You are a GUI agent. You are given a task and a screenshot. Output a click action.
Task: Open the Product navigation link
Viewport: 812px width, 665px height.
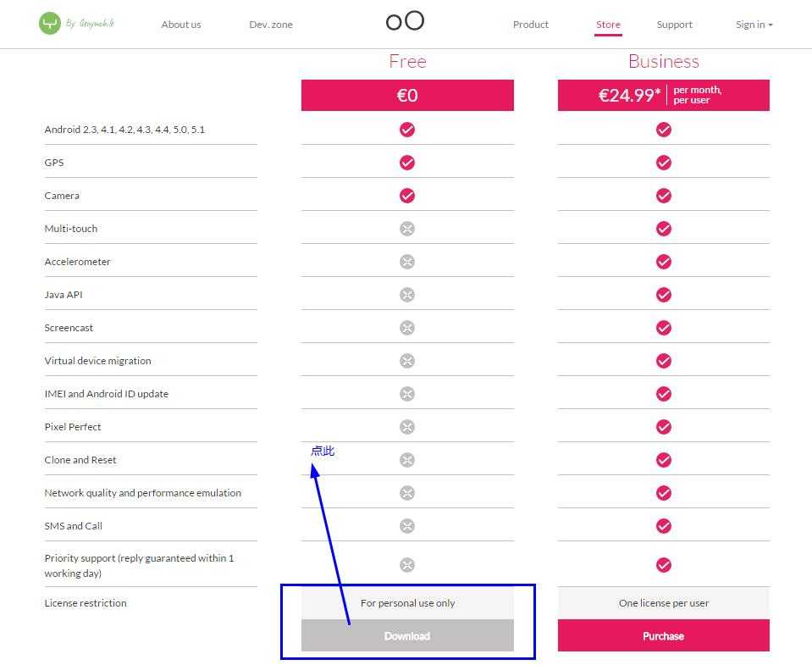click(x=530, y=25)
